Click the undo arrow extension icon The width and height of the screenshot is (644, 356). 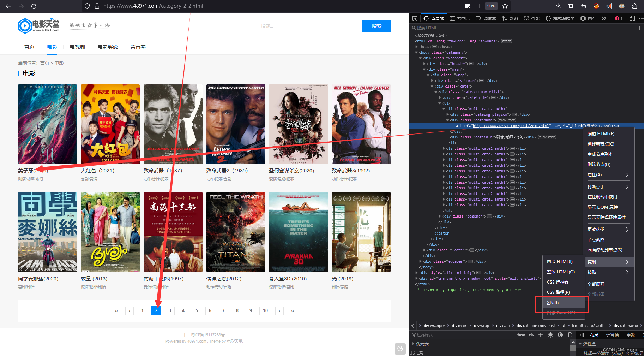click(x=584, y=6)
